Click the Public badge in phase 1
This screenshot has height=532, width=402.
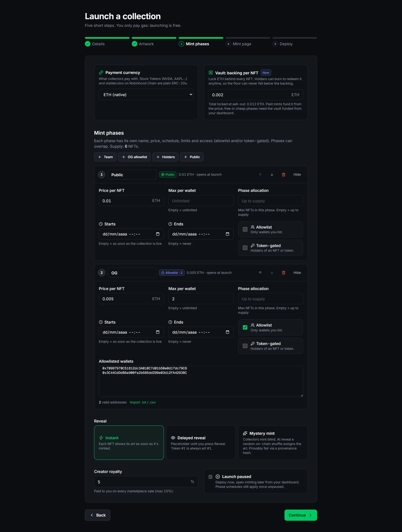pyautogui.click(x=168, y=175)
